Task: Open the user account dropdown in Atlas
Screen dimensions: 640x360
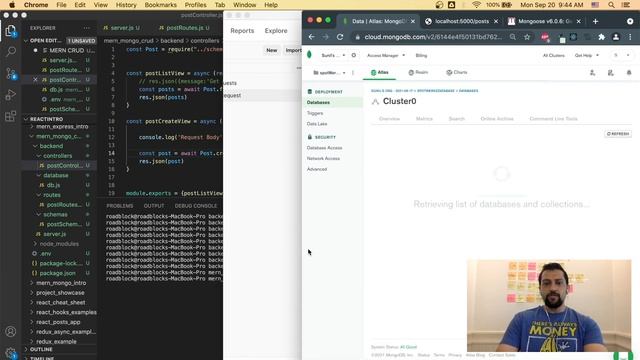Action: 622,56
